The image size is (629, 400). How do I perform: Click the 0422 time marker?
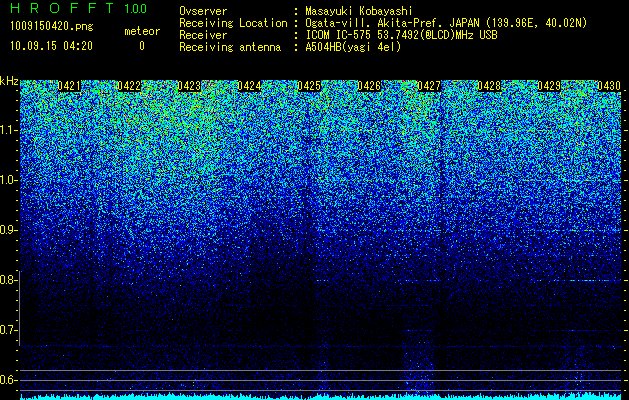click(x=129, y=85)
